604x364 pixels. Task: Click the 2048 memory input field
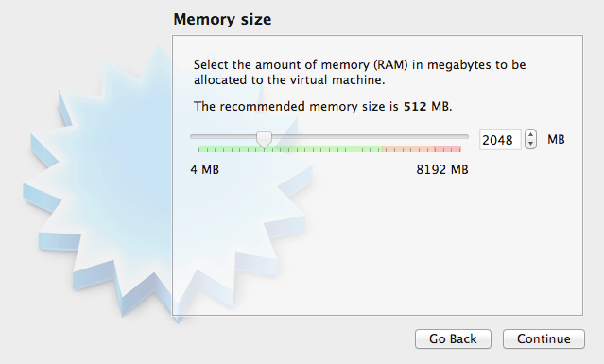pyautogui.click(x=500, y=139)
